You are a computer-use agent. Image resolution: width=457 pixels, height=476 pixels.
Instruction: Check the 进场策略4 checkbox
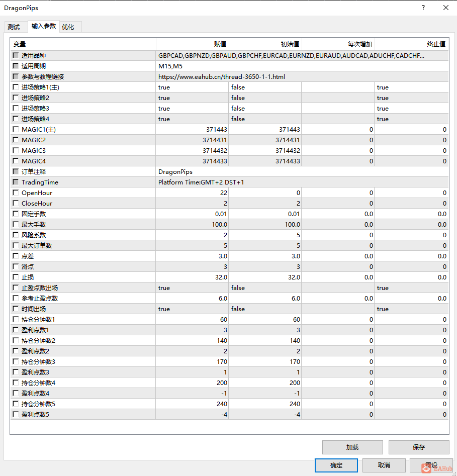(x=16, y=119)
